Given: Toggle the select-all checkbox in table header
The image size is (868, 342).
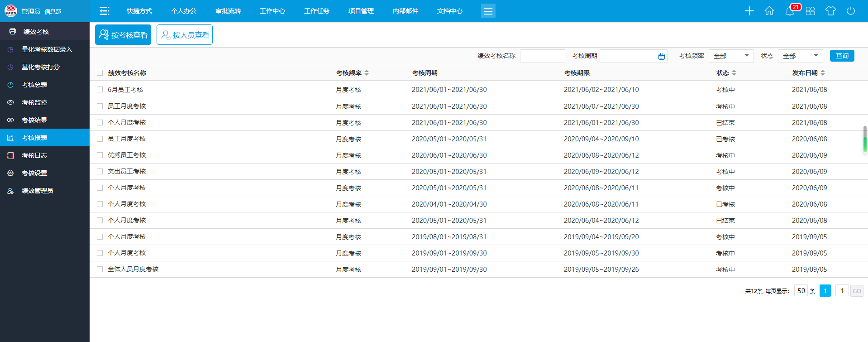Looking at the screenshot, I should point(100,73).
